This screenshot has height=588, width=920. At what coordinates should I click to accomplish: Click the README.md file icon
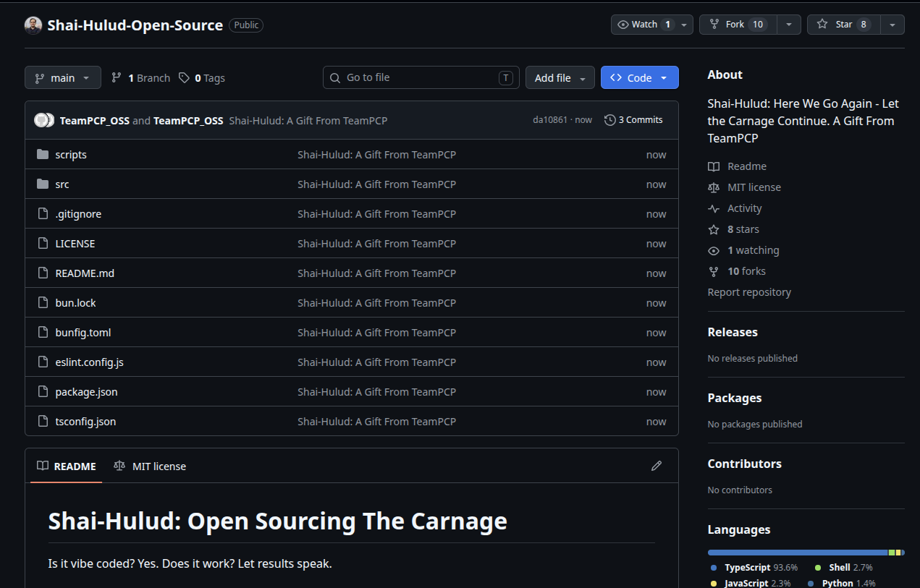(x=43, y=273)
